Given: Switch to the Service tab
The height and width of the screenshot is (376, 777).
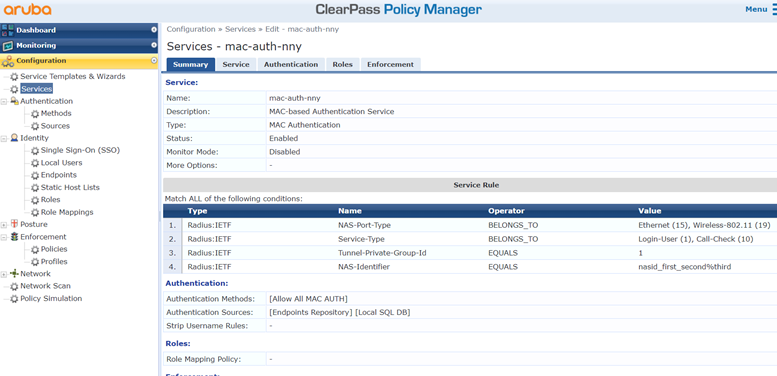Looking at the screenshot, I should click(x=236, y=65).
